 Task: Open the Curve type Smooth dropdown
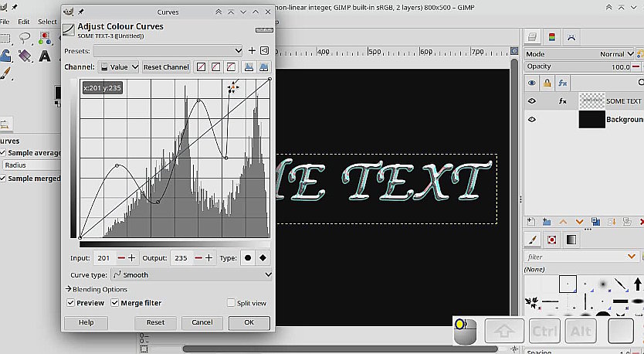coord(192,274)
